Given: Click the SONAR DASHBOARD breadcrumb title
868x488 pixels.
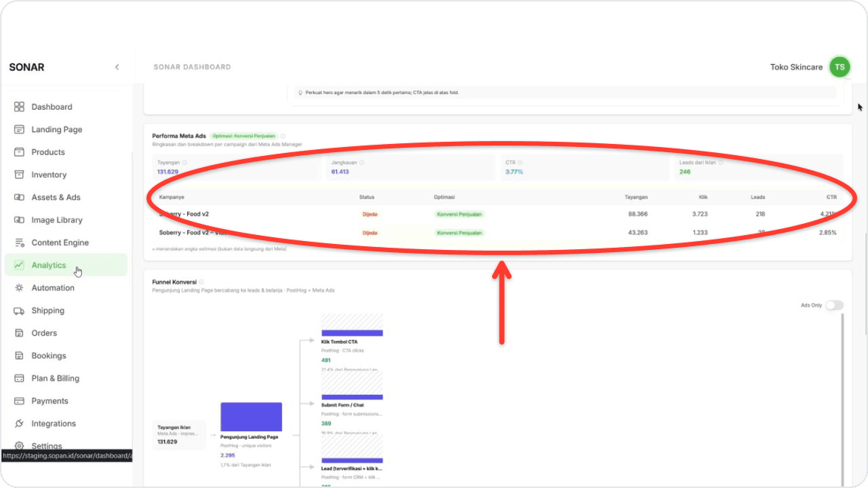Looking at the screenshot, I should pyautogui.click(x=192, y=67).
